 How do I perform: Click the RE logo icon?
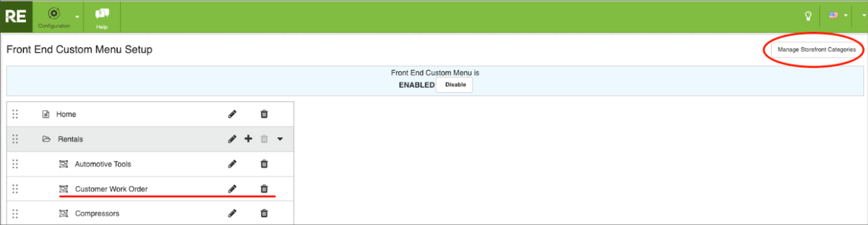point(16,17)
